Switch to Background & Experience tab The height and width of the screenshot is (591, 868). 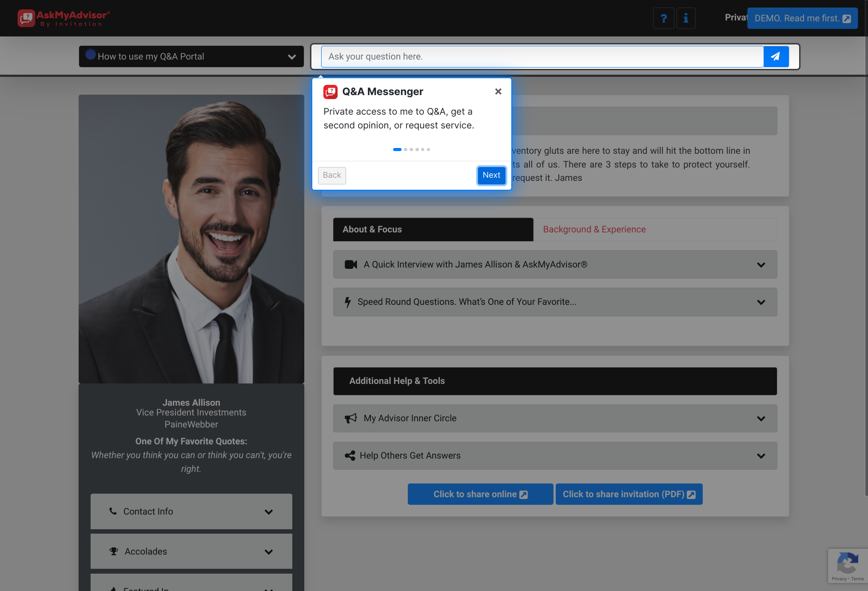point(655,229)
